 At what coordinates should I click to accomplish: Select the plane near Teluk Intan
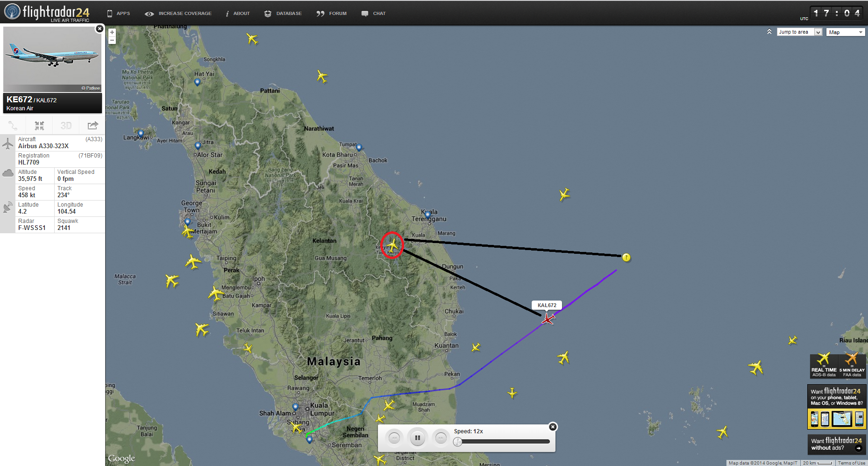pyautogui.click(x=248, y=348)
